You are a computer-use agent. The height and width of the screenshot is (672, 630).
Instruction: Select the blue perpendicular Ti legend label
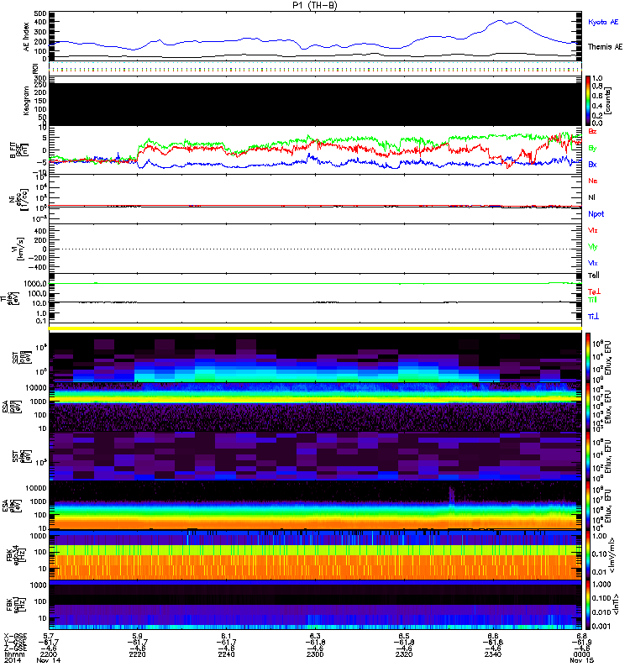(x=593, y=317)
